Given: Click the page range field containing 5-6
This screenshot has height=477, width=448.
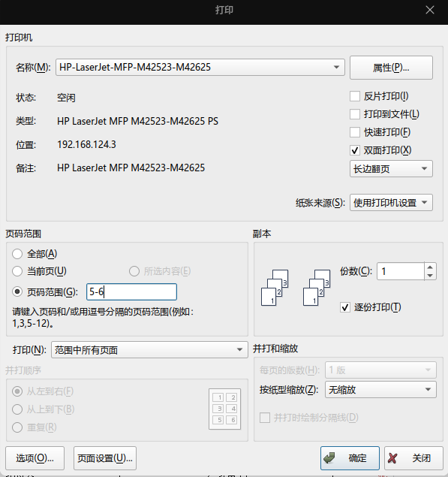Looking at the screenshot, I should [x=131, y=292].
